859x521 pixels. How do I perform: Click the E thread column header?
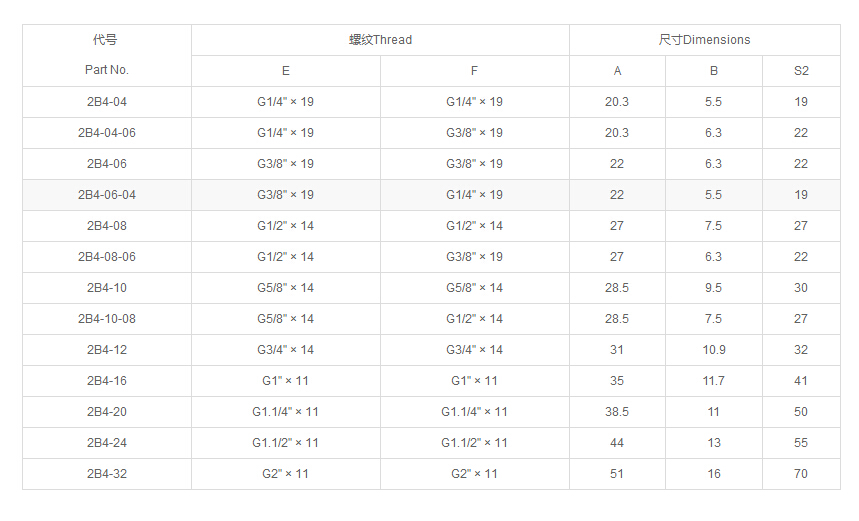[x=286, y=71]
